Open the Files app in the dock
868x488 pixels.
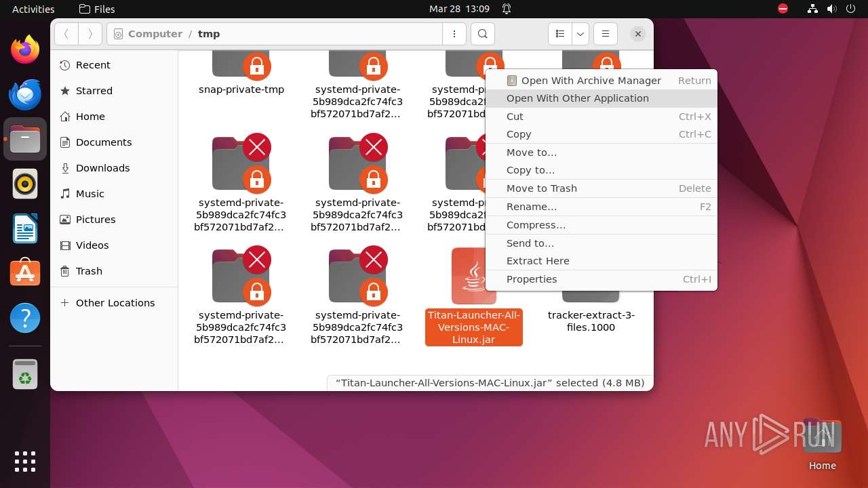tap(25, 139)
